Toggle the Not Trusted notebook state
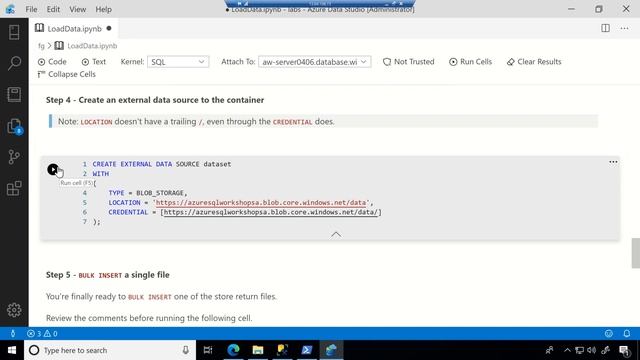Image resolution: width=640 pixels, height=360 pixels. tap(408, 62)
